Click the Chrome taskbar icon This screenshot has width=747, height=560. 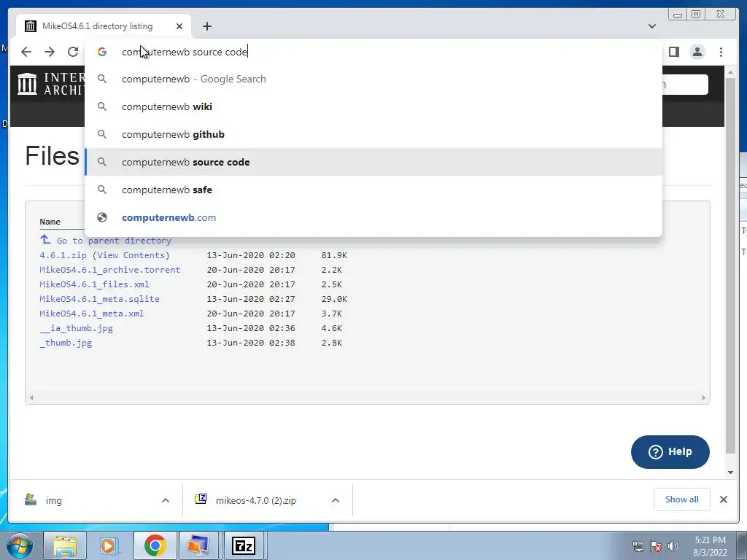[155, 545]
